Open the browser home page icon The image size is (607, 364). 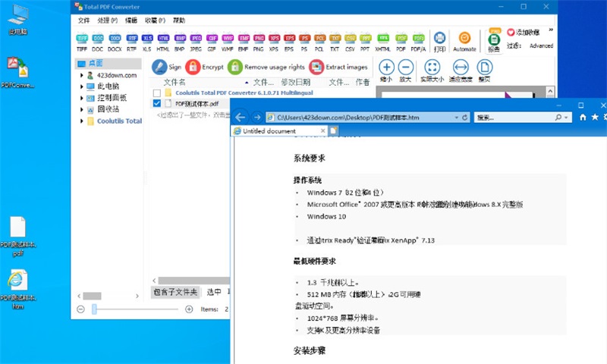point(583,118)
